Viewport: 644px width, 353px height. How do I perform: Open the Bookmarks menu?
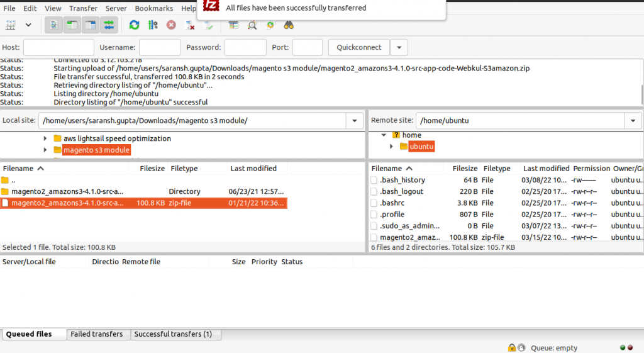pos(154,8)
